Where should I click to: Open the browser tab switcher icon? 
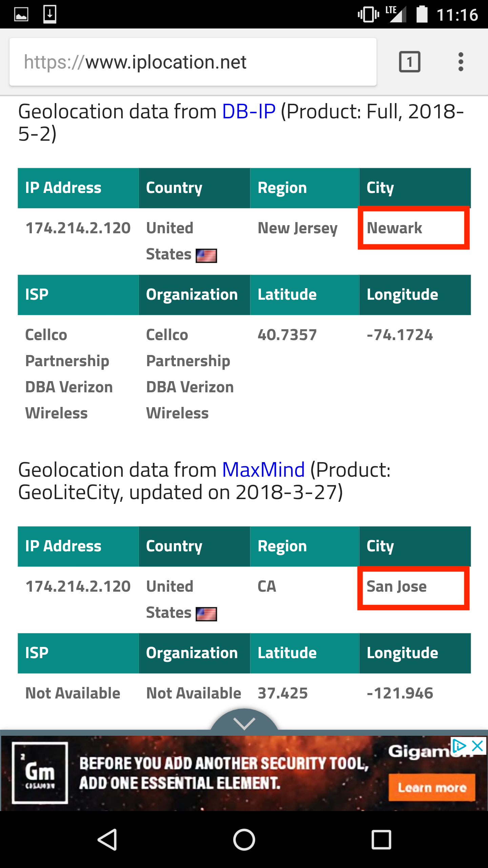(410, 62)
